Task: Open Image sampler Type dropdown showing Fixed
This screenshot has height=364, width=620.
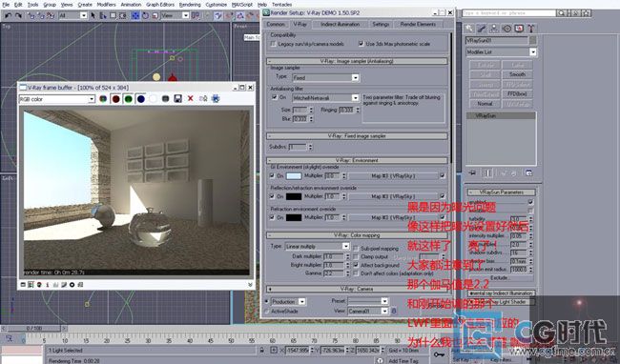Action: point(325,78)
